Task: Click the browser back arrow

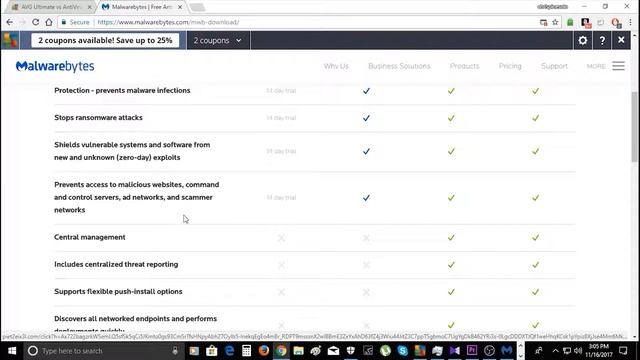Action: pos(9,22)
